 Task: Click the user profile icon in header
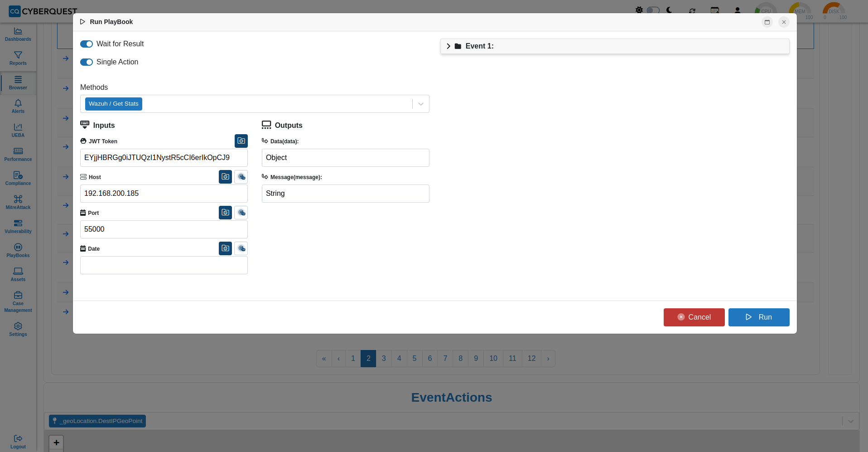pos(738,10)
